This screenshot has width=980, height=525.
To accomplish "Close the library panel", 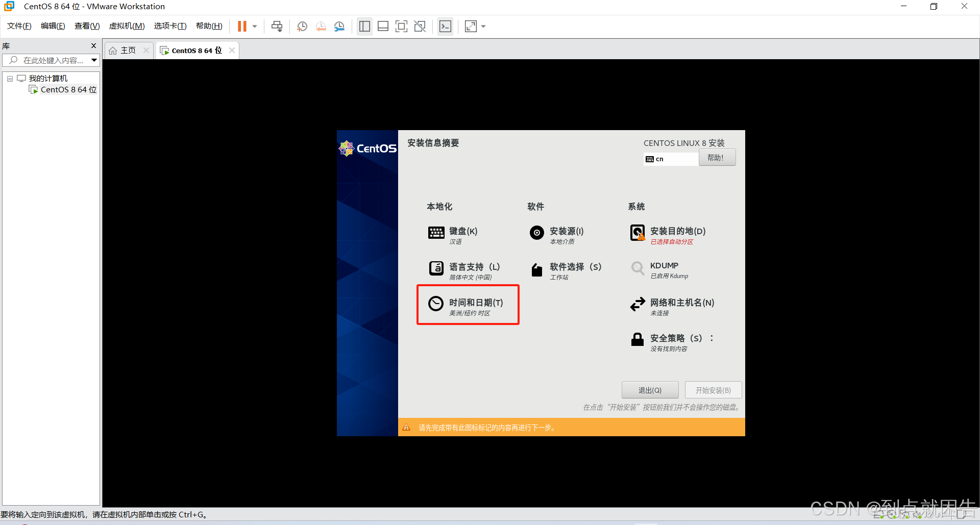I will (93, 46).
